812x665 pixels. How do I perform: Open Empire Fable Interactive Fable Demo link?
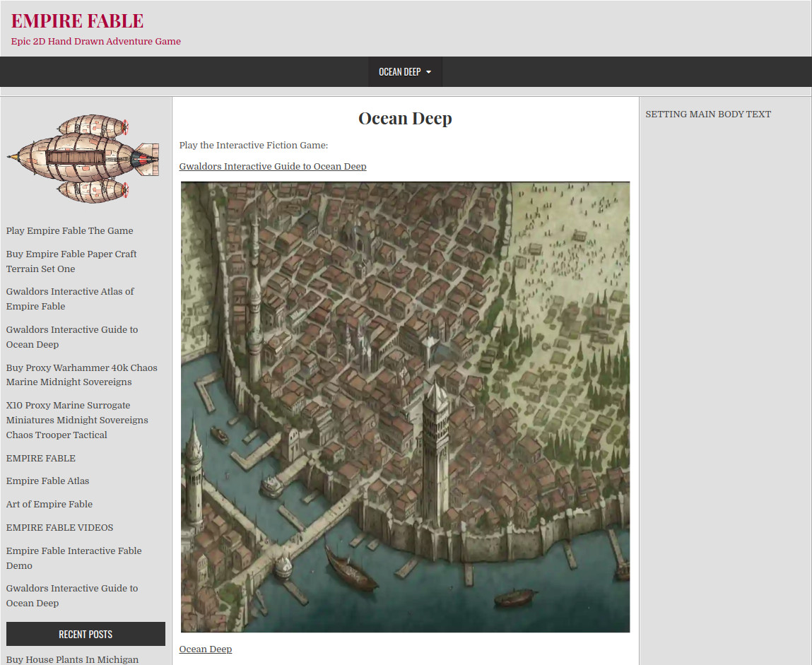73,558
